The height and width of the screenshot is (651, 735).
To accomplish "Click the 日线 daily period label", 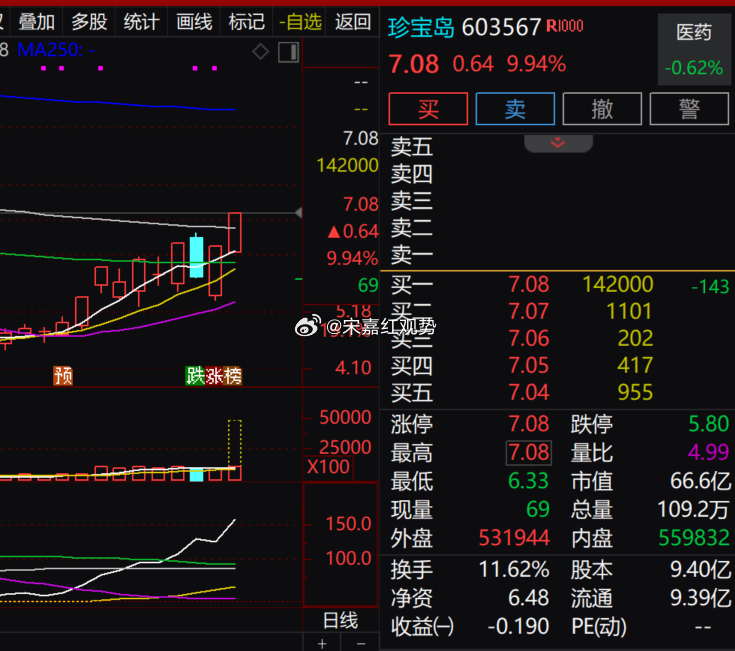I will (341, 621).
